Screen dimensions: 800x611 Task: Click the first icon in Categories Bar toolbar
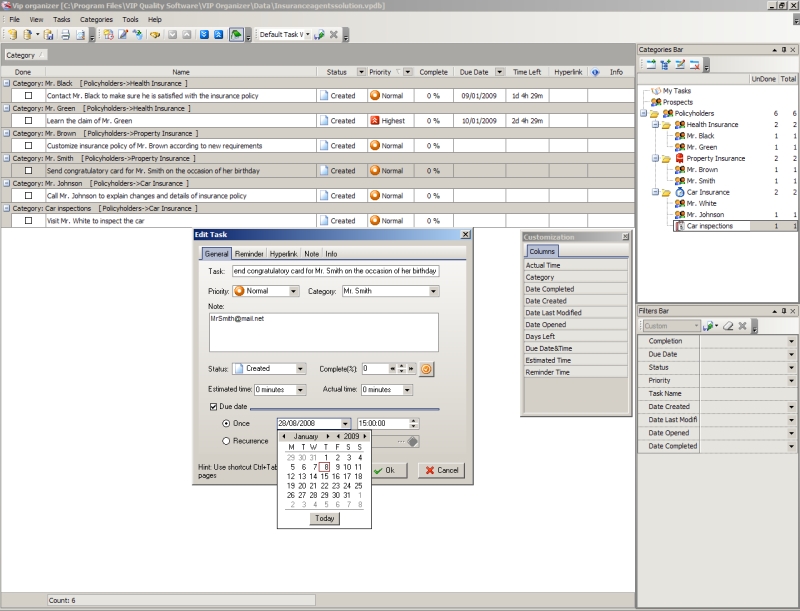pyautogui.click(x=649, y=65)
